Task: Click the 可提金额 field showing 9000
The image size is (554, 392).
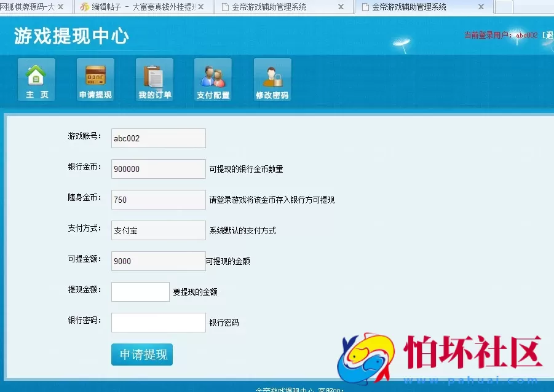Action: [x=157, y=261]
